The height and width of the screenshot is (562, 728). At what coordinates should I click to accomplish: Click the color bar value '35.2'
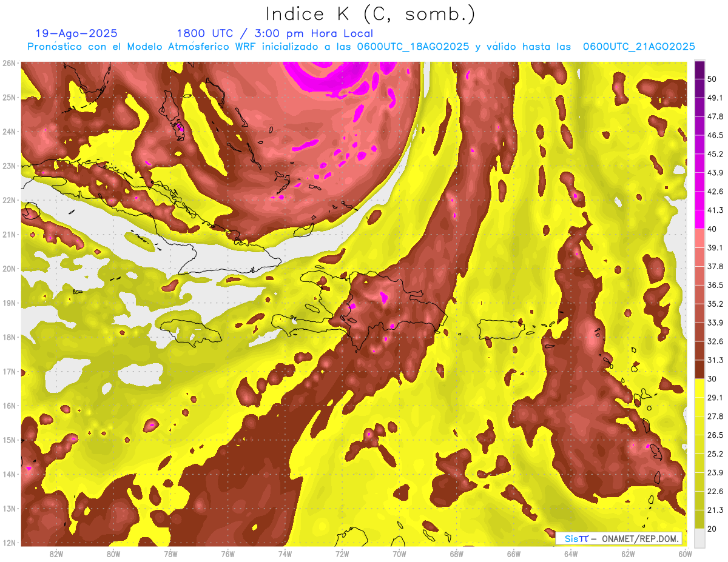(x=715, y=304)
